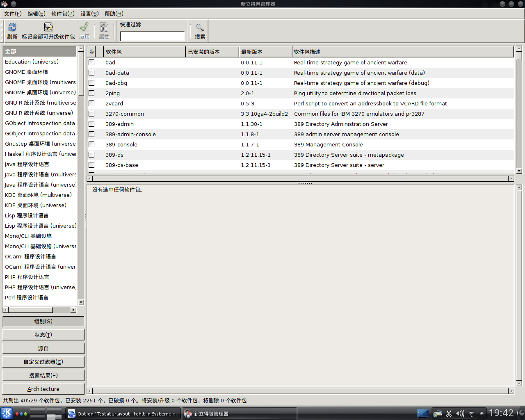Image resolution: width=525 pixels, height=420 pixels.
Task: Select Education (universe) category
Action: [39, 62]
